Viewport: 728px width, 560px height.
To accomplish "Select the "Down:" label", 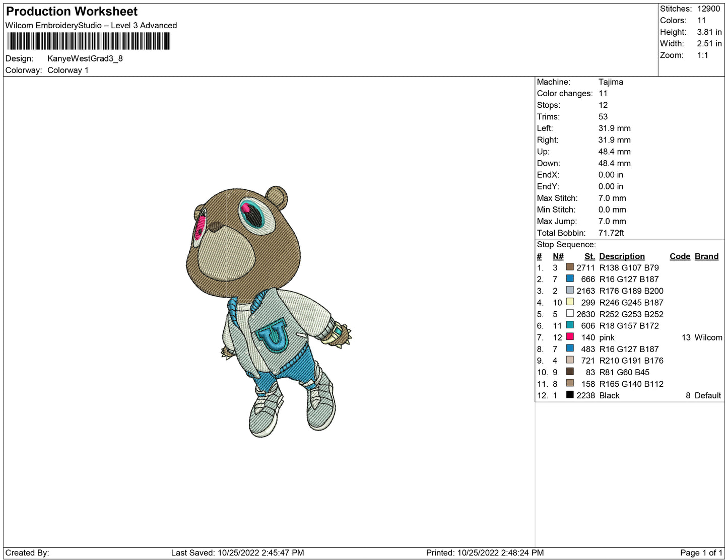I will click(x=549, y=163).
